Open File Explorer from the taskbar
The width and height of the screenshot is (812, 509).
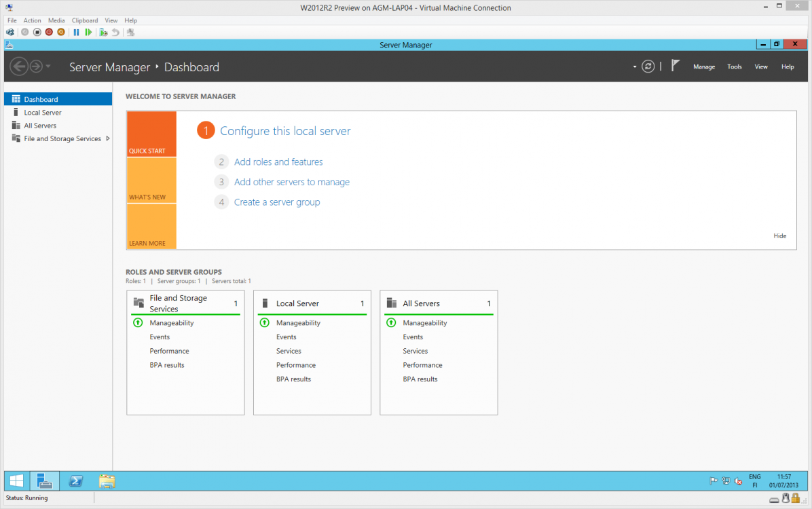pyautogui.click(x=107, y=481)
